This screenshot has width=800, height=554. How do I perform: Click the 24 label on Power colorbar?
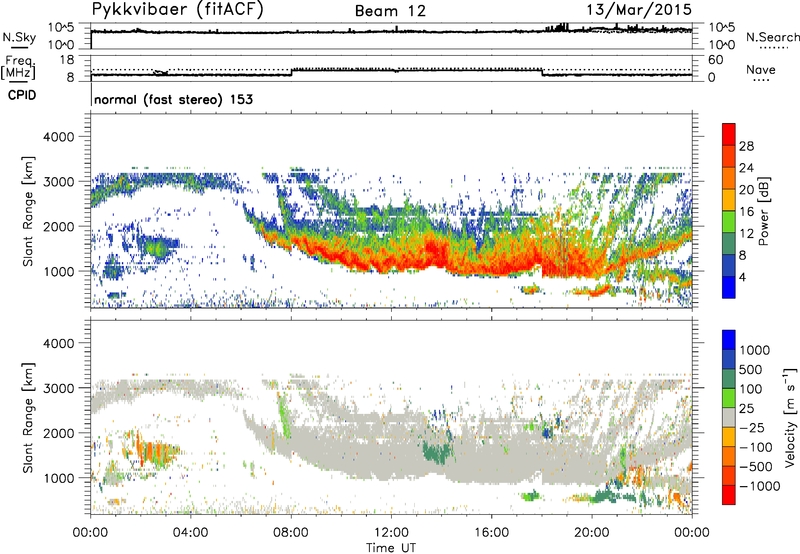tap(746, 168)
